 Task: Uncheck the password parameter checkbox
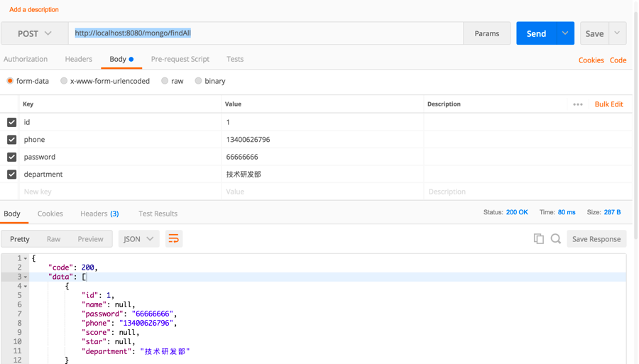tap(12, 157)
